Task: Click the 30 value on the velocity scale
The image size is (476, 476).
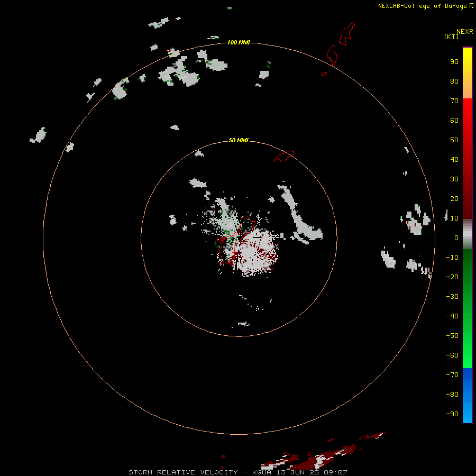Action: pyautogui.click(x=454, y=179)
